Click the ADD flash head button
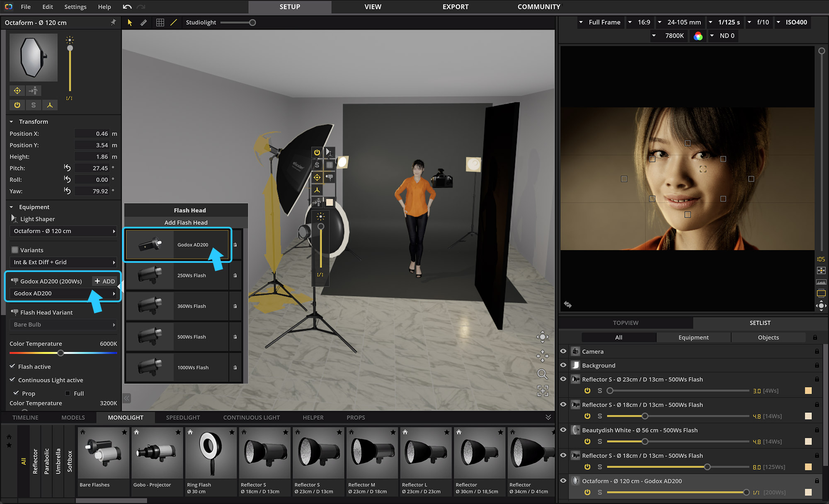Image resolution: width=829 pixels, height=504 pixels. tap(104, 281)
